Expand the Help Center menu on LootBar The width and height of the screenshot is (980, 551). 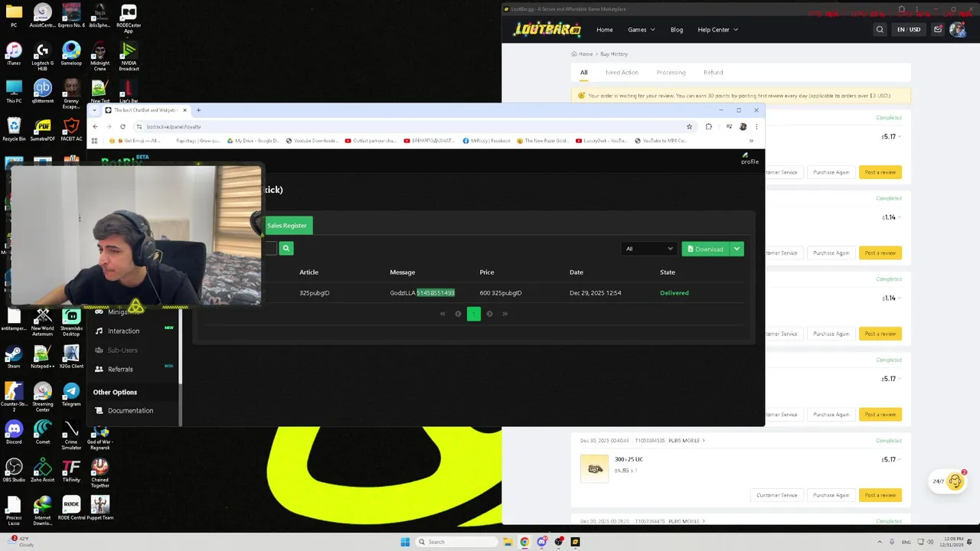click(x=718, y=30)
